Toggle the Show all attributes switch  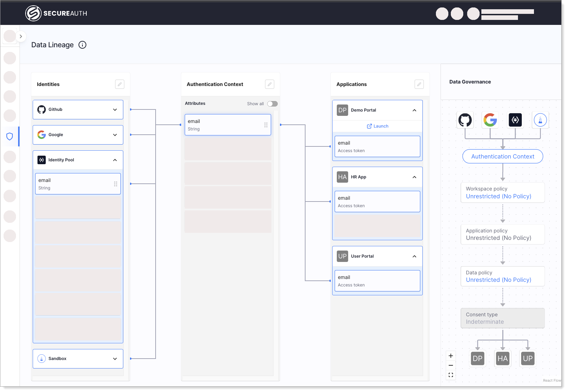click(272, 104)
